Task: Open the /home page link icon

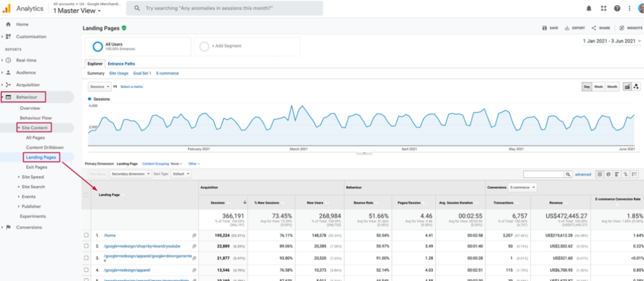Action: 194,235
